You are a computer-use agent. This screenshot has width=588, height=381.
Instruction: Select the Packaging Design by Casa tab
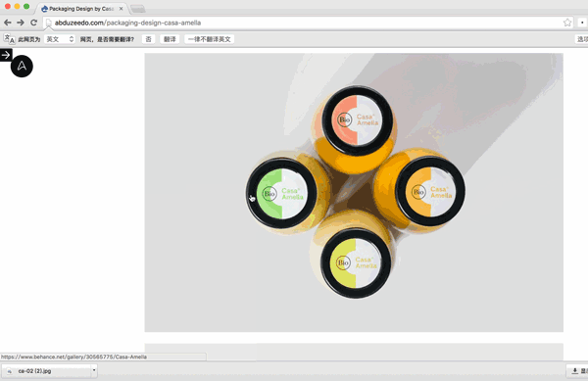coord(81,9)
